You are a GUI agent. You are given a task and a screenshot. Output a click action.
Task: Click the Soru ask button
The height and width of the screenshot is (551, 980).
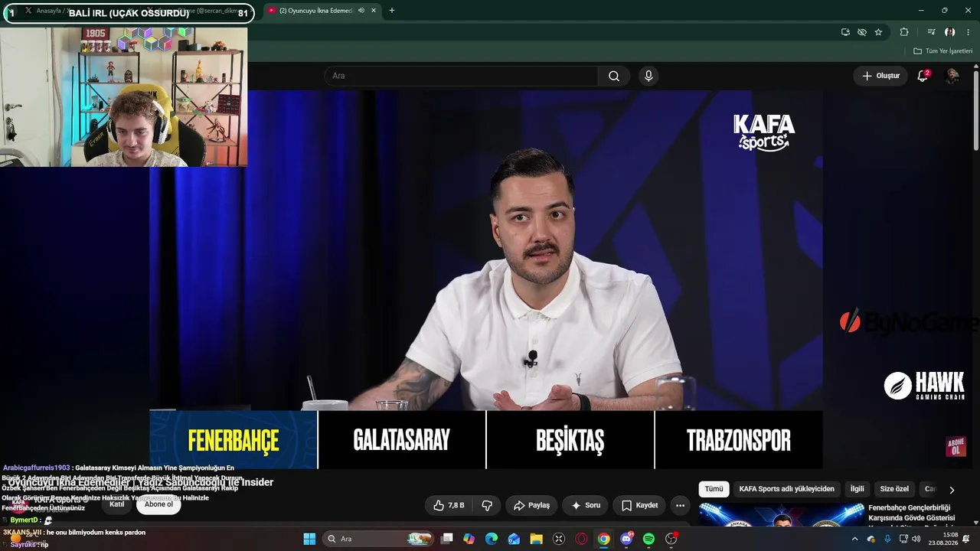tap(585, 505)
